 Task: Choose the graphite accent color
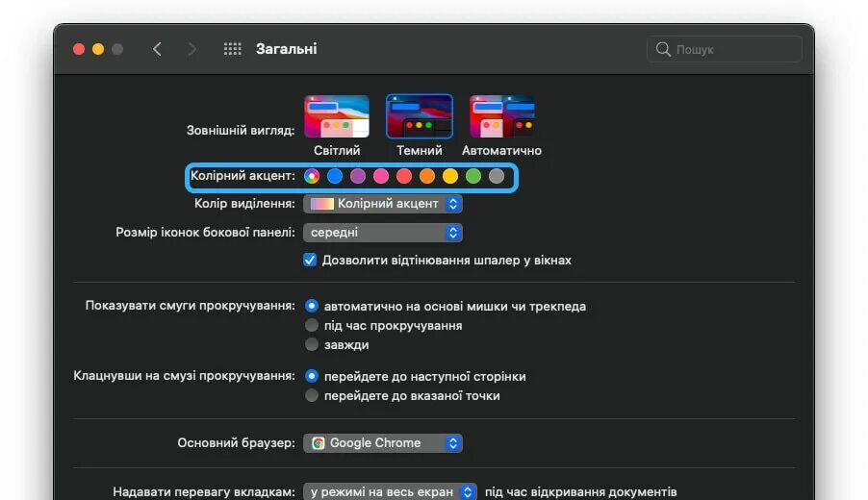click(x=497, y=176)
